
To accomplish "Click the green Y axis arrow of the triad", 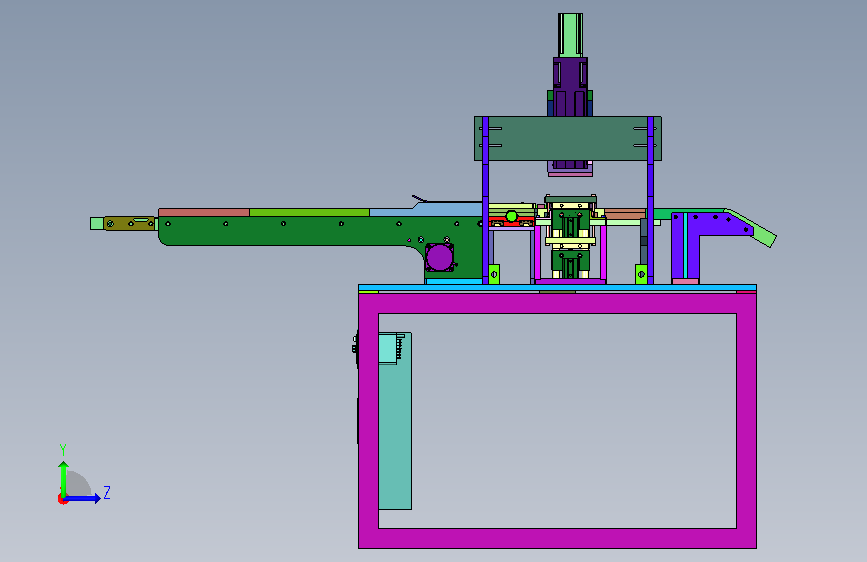I will (x=64, y=478).
